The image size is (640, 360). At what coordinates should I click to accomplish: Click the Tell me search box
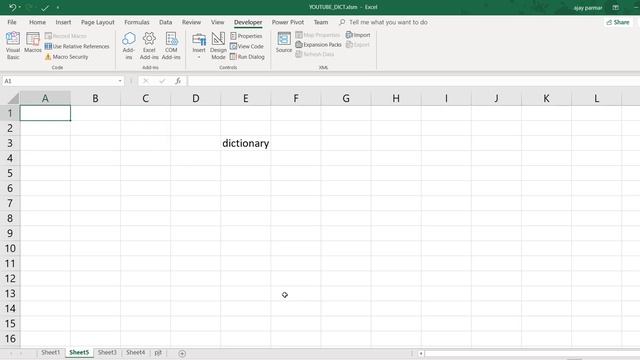[384, 22]
